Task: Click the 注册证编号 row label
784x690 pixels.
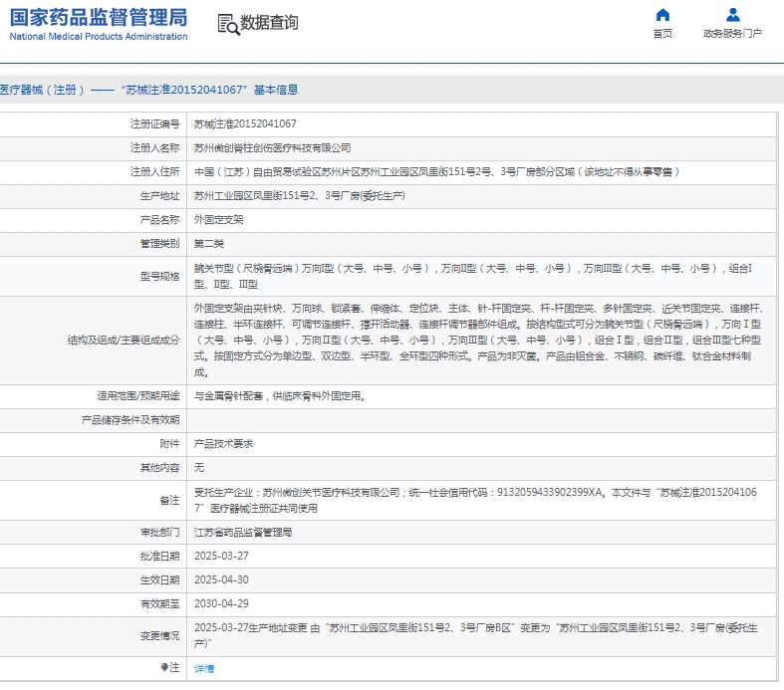Action: pyautogui.click(x=154, y=123)
